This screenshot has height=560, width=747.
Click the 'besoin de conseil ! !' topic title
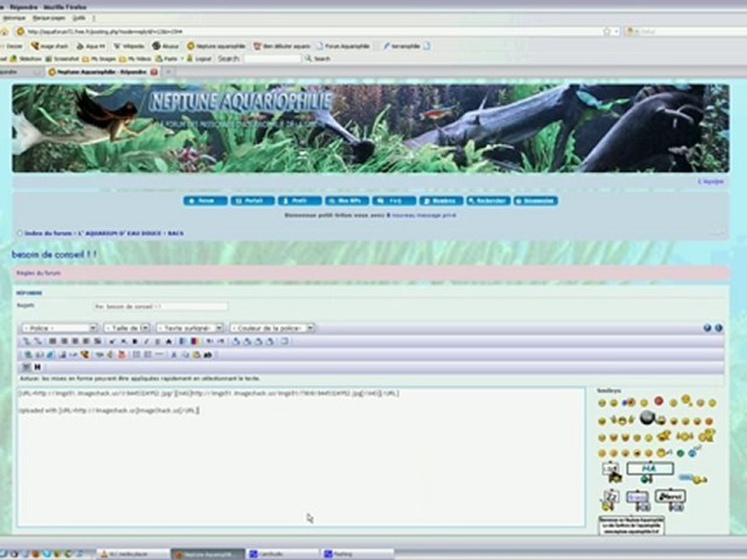[x=54, y=255]
